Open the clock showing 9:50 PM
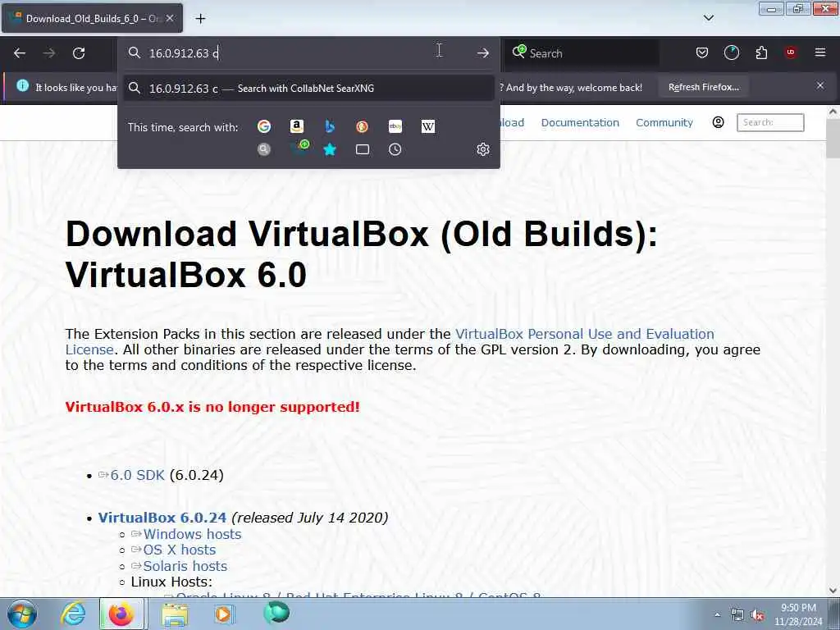 [798, 614]
